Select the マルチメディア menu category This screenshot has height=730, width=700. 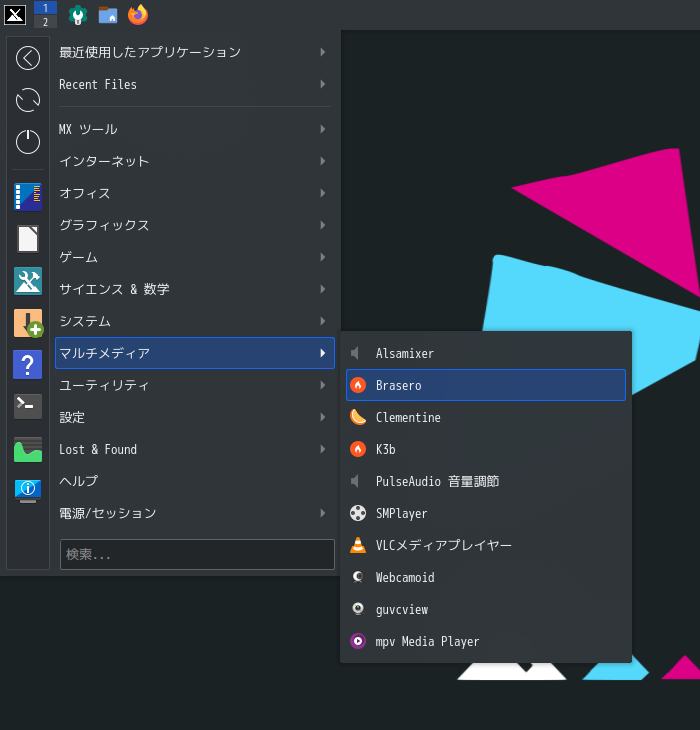pos(195,353)
